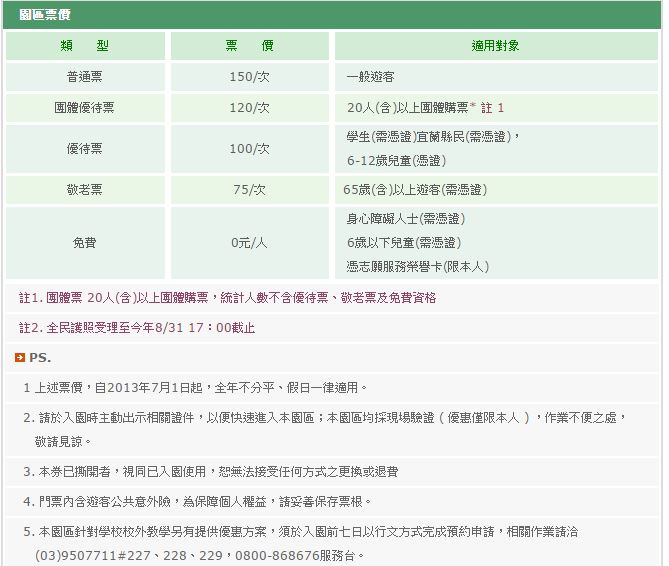This screenshot has width=669, height=566.
Task: Click the 註2 全民護照 deadline note
Action: click(x=137, y=328)
